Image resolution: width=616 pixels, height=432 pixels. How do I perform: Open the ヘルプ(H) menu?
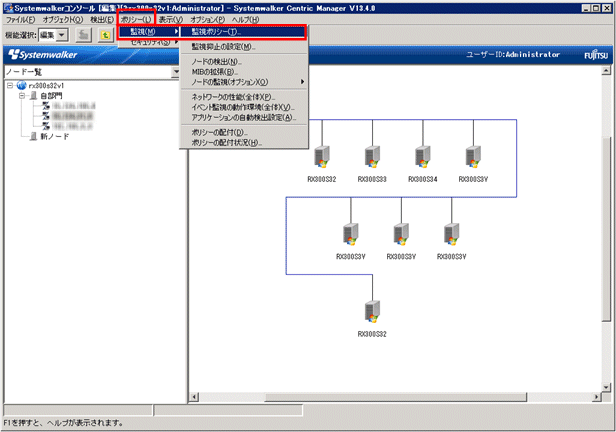click(245, 19)
